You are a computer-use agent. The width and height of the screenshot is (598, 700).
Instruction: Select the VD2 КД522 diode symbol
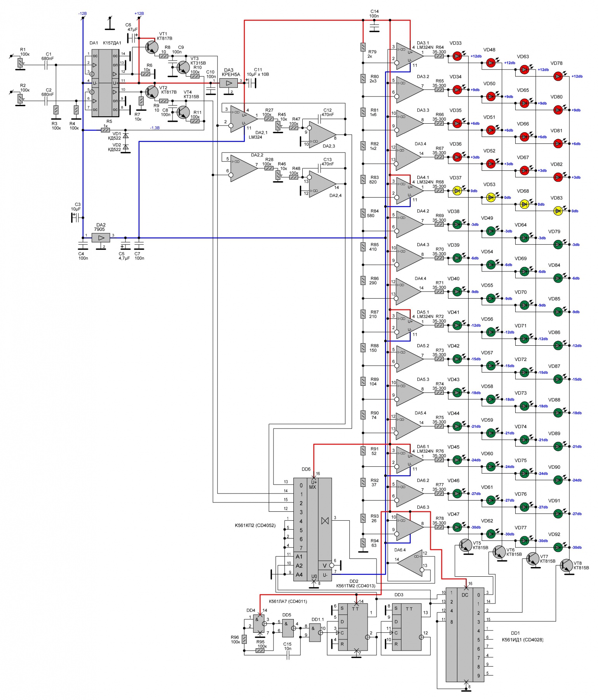tap(126, 147)
